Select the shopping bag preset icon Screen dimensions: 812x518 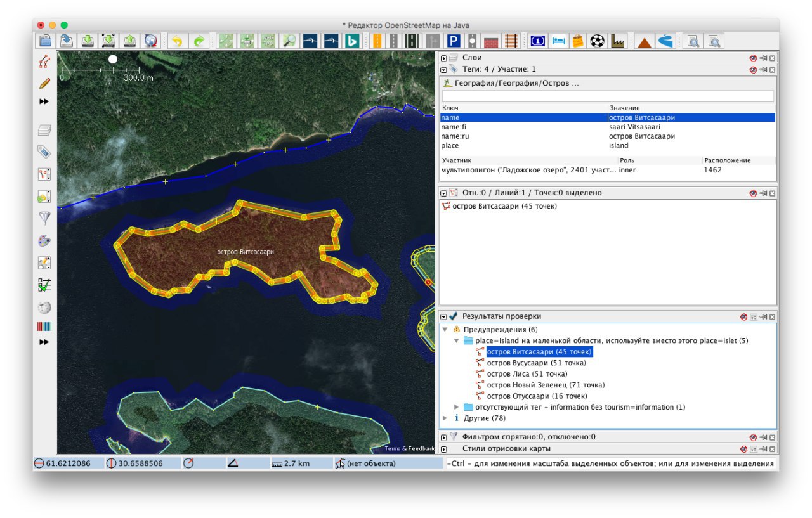[x=578, y=41]
